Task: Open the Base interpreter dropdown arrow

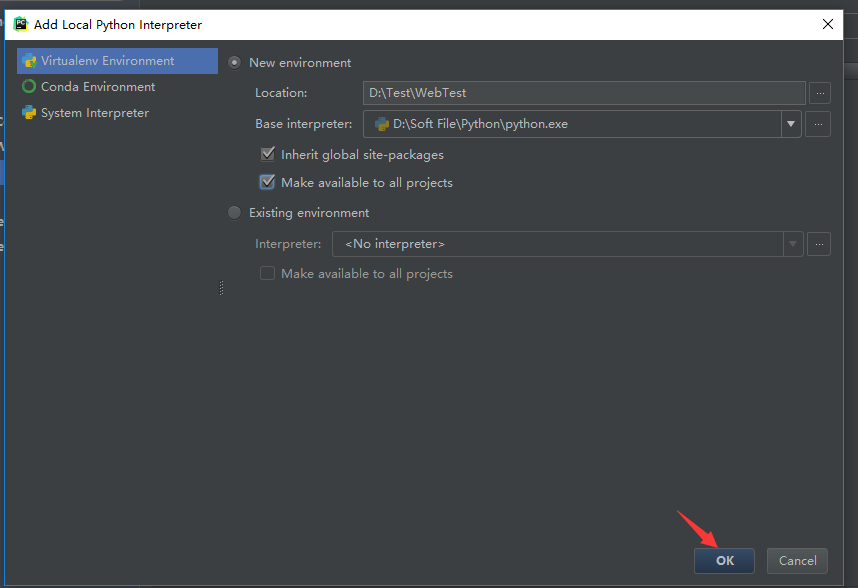Action: [791, 124]
